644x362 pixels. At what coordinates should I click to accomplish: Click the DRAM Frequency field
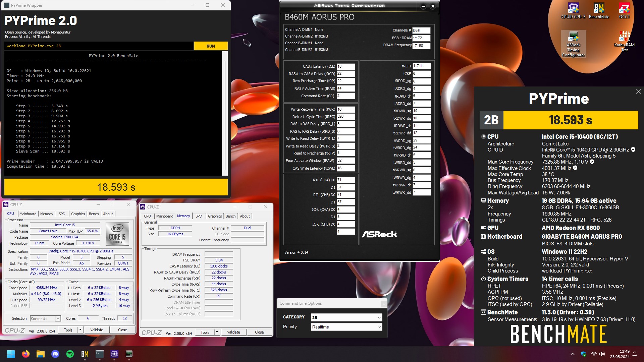[421, 46]
